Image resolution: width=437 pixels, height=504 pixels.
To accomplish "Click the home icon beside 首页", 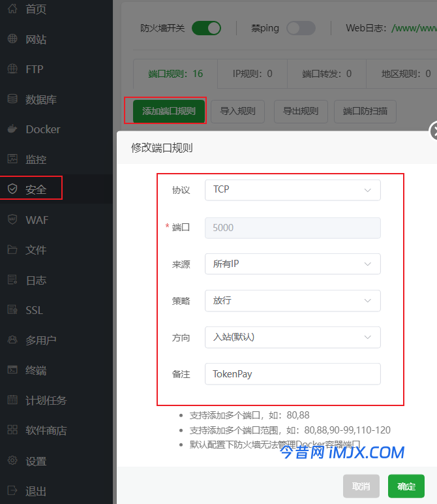I will pyautogui.click(x=12, y=8).
